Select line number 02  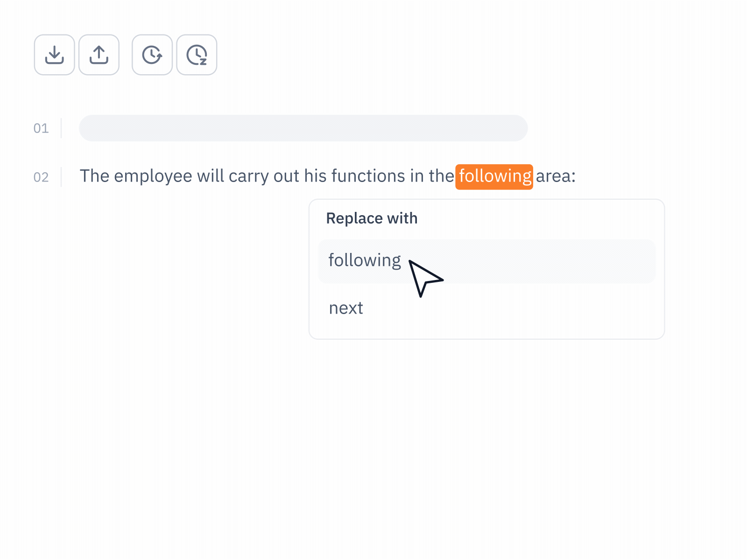pos(41,177)
